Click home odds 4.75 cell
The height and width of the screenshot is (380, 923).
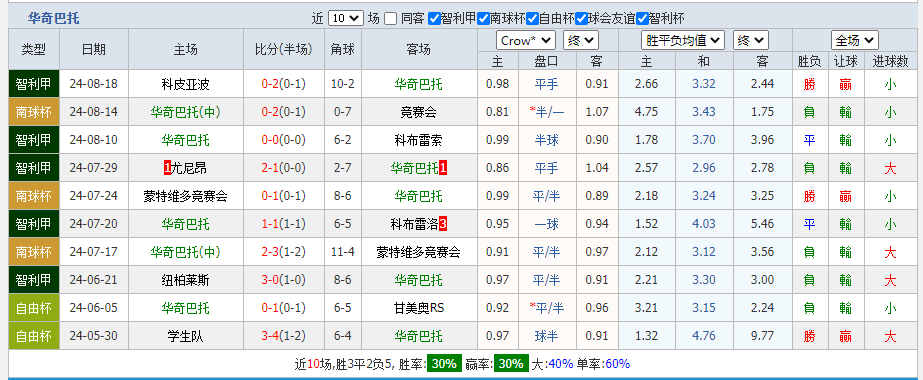pos(646,112)
